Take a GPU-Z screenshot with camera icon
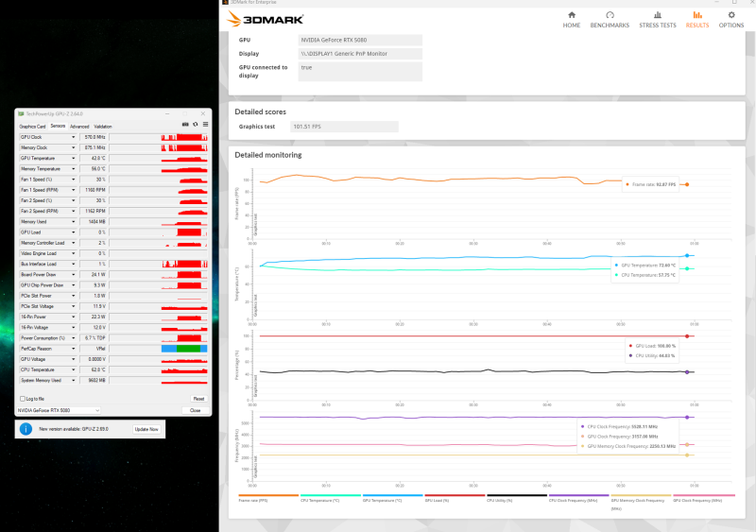 point(185,125)
